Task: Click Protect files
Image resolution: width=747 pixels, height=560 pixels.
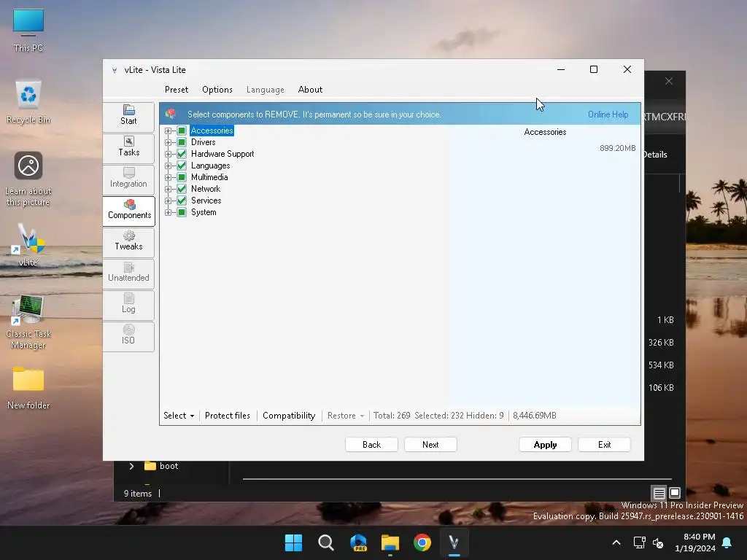Action: (228, 415)
